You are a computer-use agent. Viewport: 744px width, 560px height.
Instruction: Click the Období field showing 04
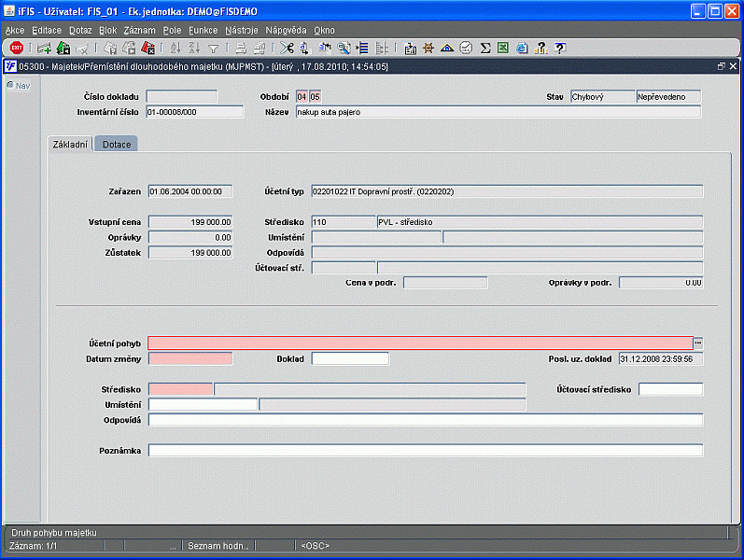tap(302, 96)
